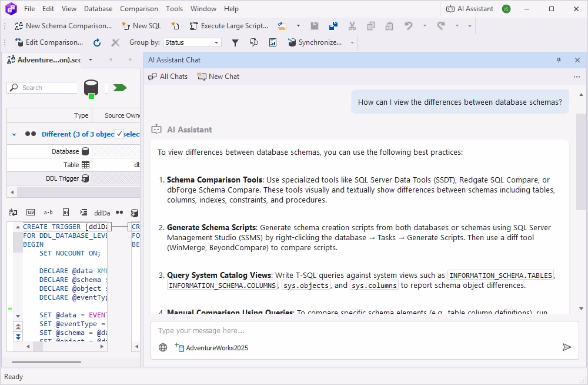
Task: Click the source database connection icon
Action: pos(91,89)
